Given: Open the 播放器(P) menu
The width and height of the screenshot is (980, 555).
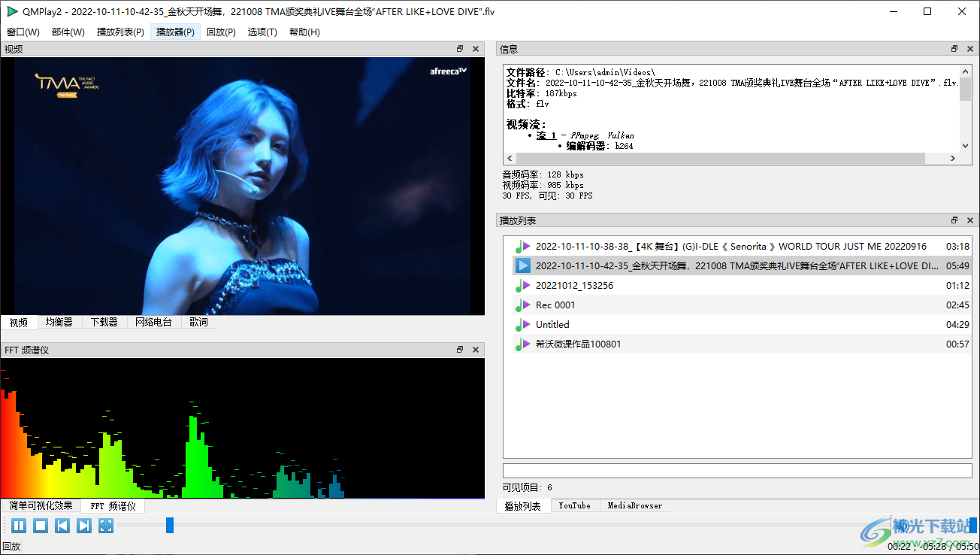Looking at the screenshot, I should click(x=175, y=32).
